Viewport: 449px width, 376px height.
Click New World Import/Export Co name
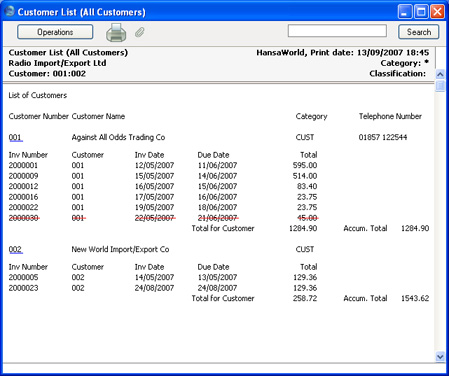click(x=120, y=249)
